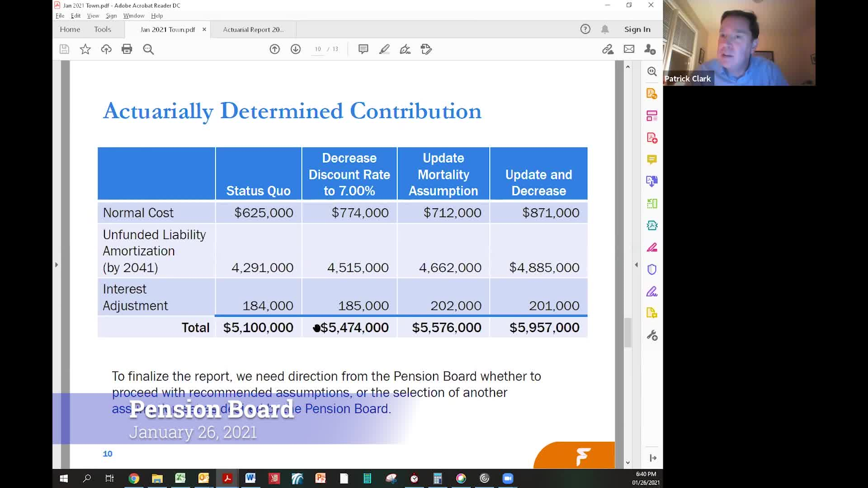This screenshot has width=868, height=488.
Task: Click the Sign In button
Action: coord(637,29)
